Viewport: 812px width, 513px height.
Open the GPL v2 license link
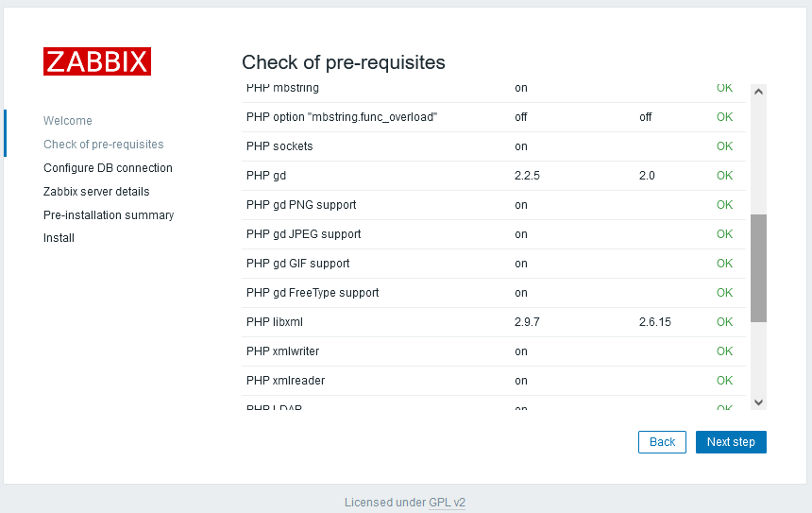tap(447, 503)
